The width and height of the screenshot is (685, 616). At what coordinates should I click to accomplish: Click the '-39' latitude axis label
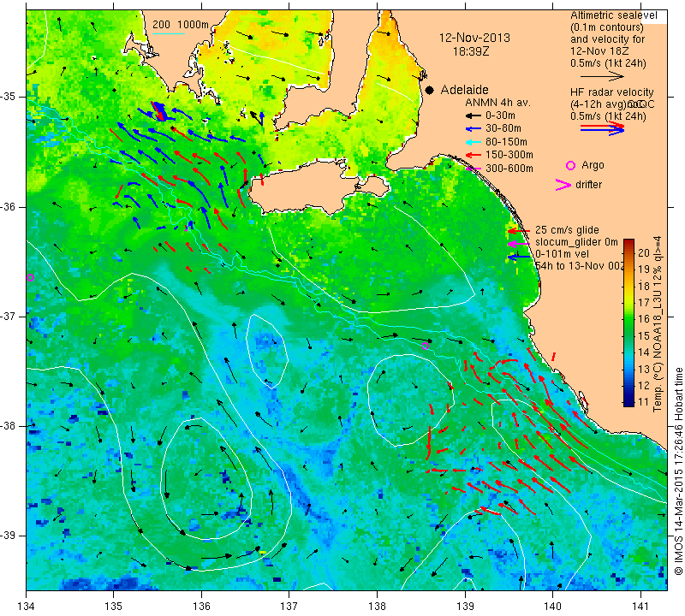coord(9,536)
